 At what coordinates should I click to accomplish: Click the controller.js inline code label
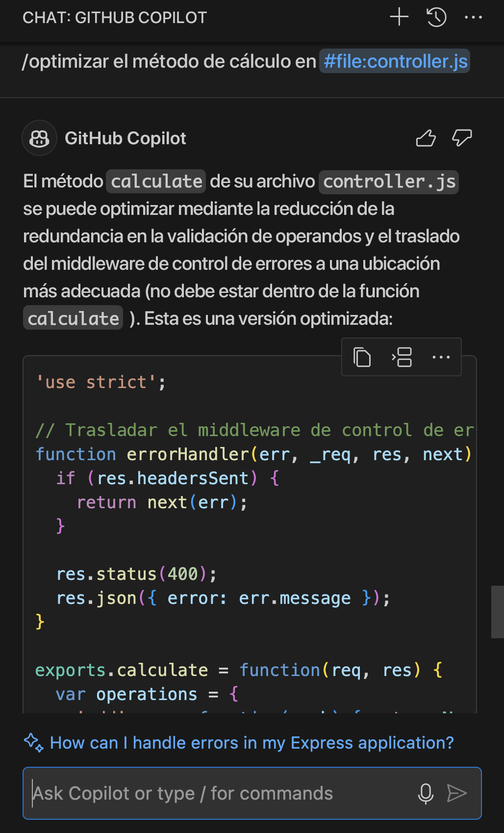[x=389, y=182]
